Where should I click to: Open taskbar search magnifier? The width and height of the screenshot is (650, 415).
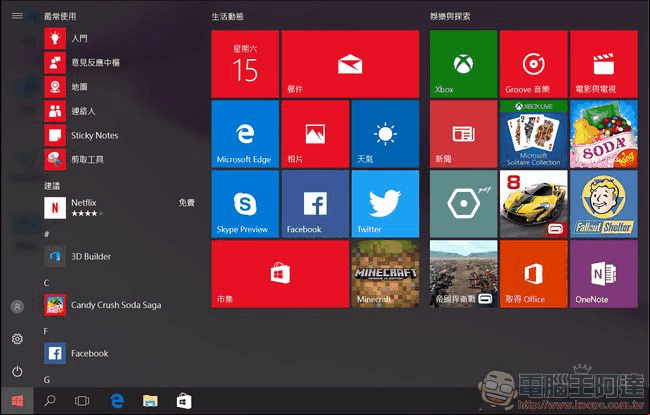(x=50, y=401)
